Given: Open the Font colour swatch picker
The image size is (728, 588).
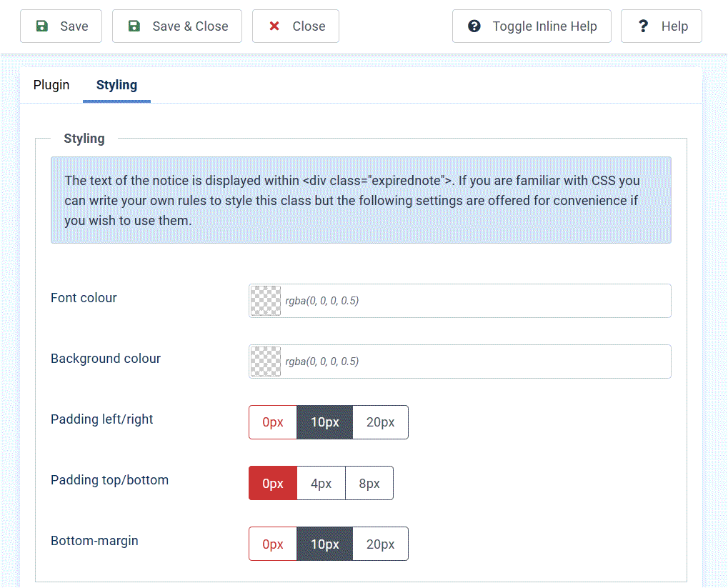Looking at the screenshot, I should (266, 301).
